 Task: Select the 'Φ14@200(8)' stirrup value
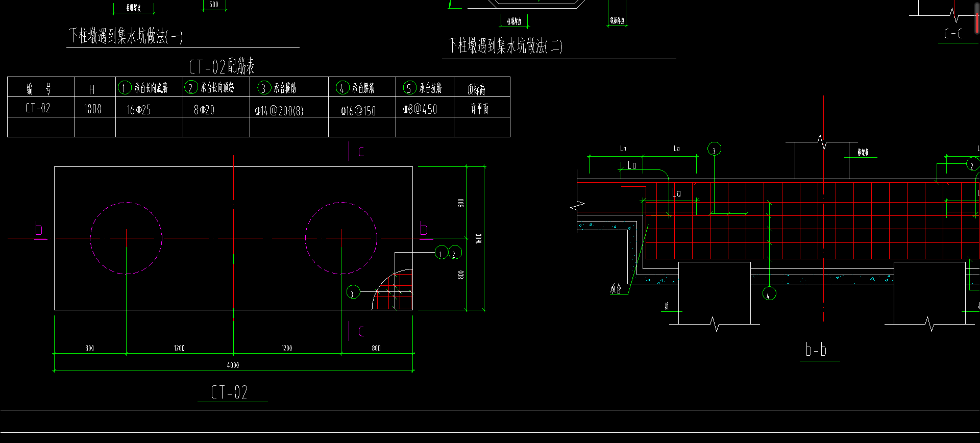(x=279, y=110)
